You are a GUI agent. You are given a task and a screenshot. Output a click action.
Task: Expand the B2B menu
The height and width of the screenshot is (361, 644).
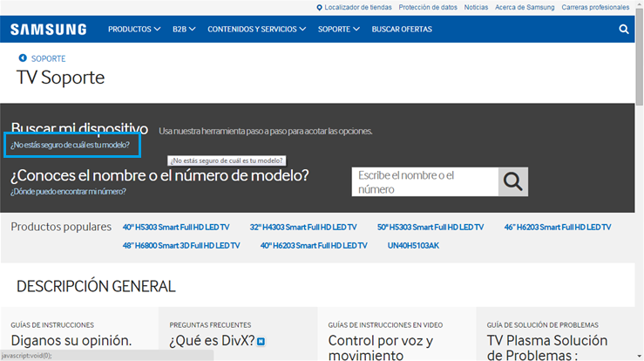(x=184, y=29)
